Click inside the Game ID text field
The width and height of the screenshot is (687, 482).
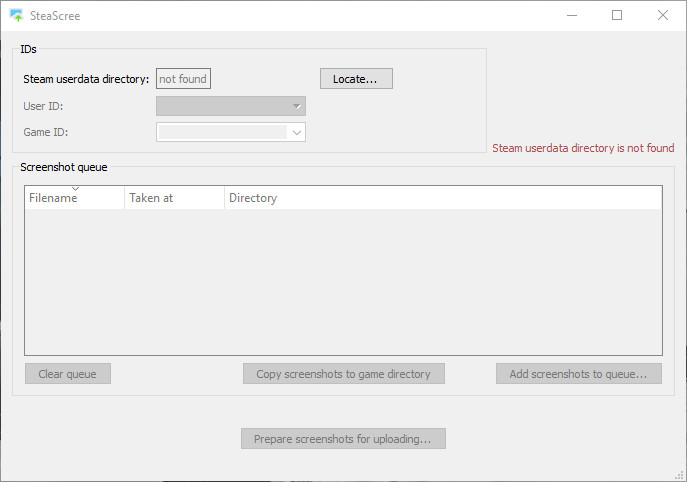coord(223,132)
